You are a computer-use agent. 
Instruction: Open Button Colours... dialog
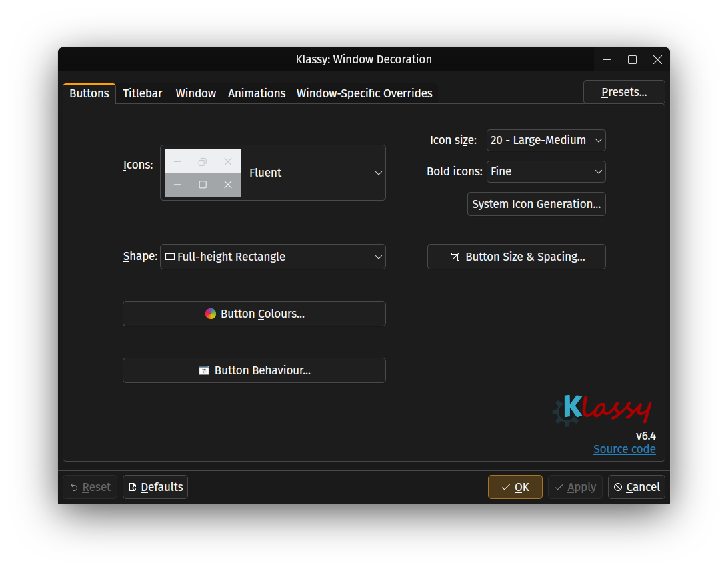coord(255,314)
